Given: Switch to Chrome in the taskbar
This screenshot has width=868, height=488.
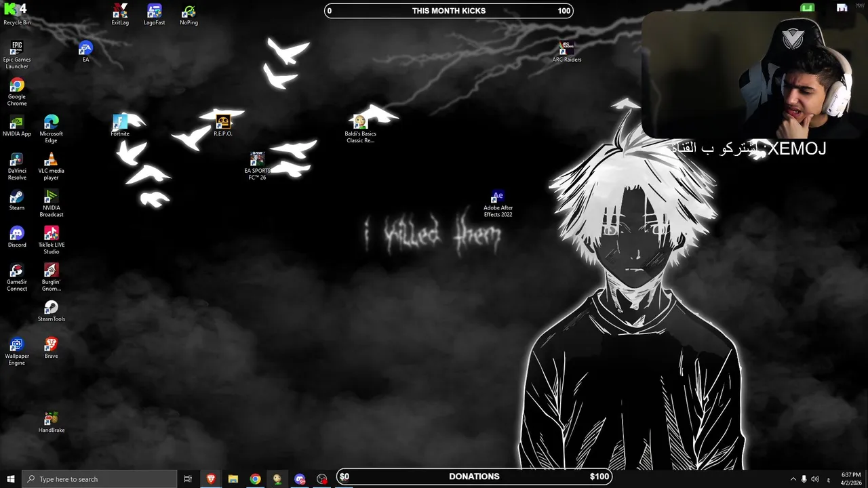Looking at the screenshot, I should 255,479.
